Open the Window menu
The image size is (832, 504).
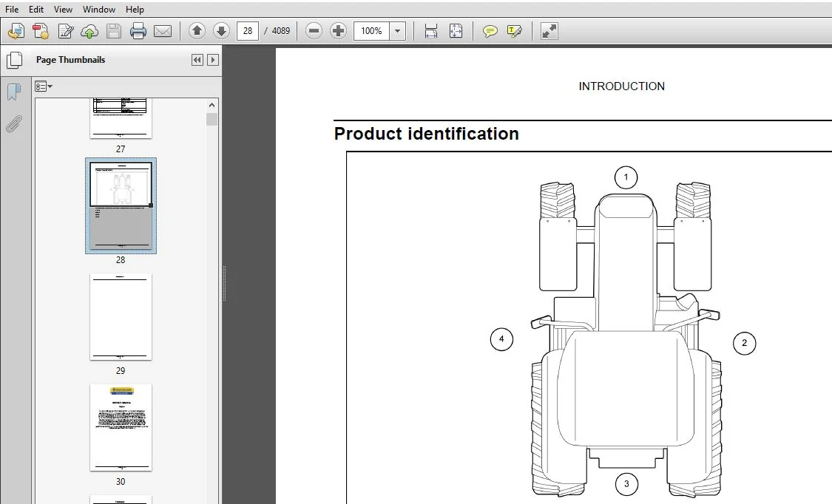98,9
